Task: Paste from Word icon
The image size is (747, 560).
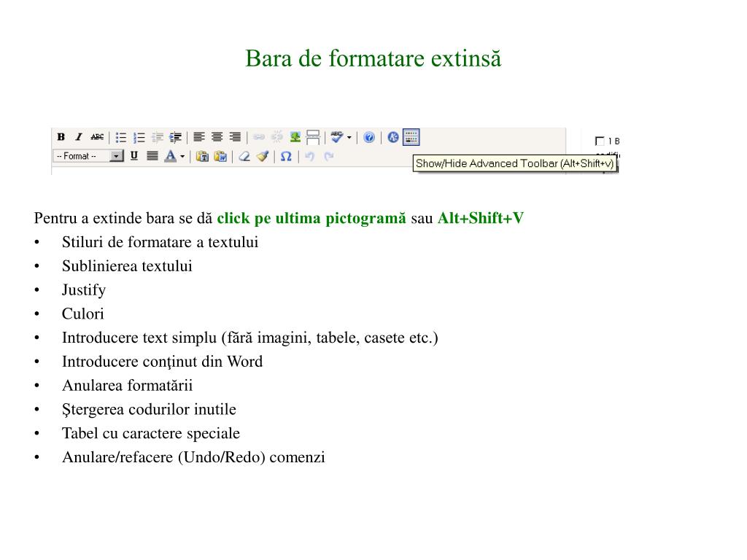Action: (x=220, y=156)
